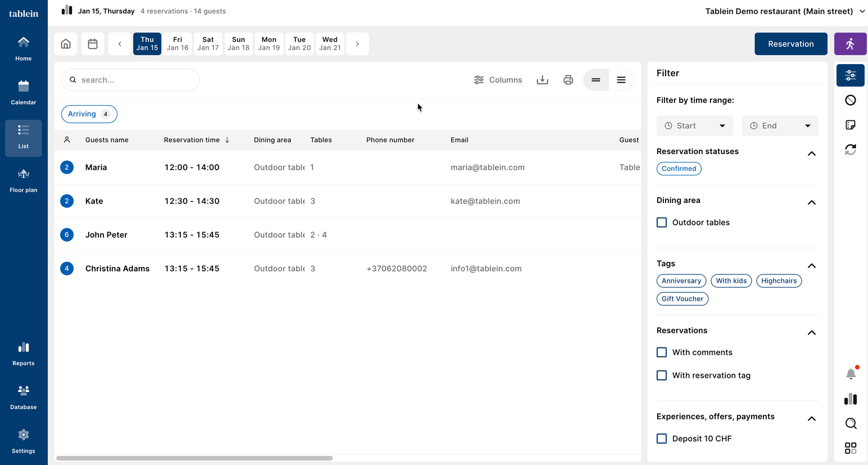Print the reservation list
The height and width of the screenshot is (465, 868).
[x=568, y=80]
